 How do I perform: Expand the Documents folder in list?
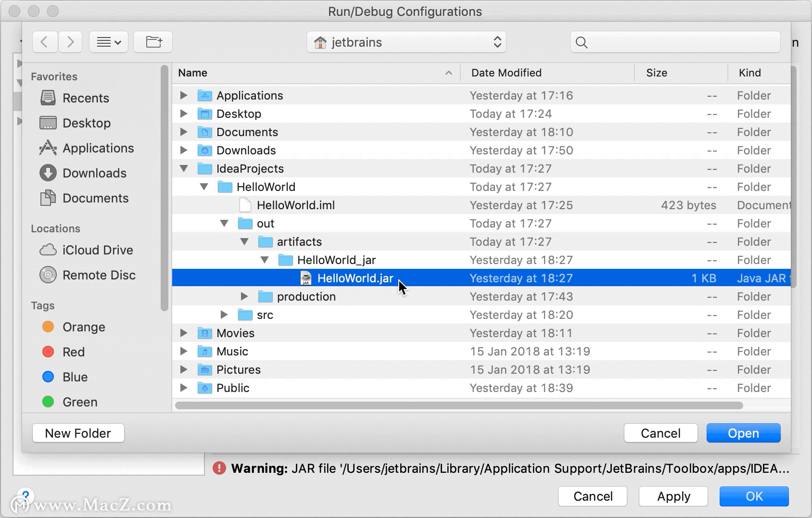click(x=183, y=132)
